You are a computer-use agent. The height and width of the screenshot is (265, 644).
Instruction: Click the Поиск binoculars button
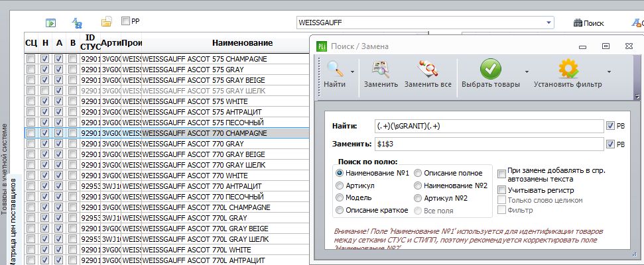coord(588,23)
